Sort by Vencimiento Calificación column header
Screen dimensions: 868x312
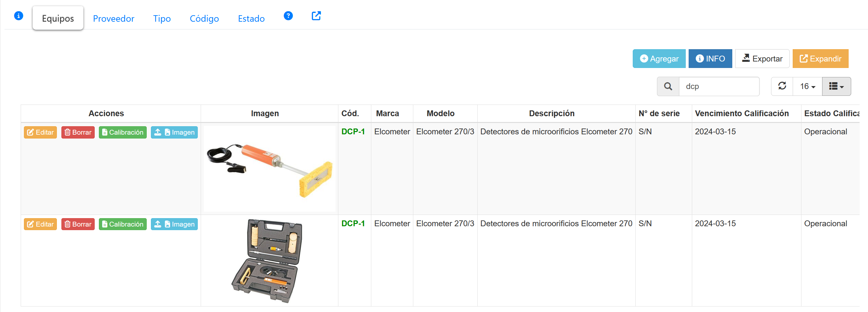click(742, 113)
